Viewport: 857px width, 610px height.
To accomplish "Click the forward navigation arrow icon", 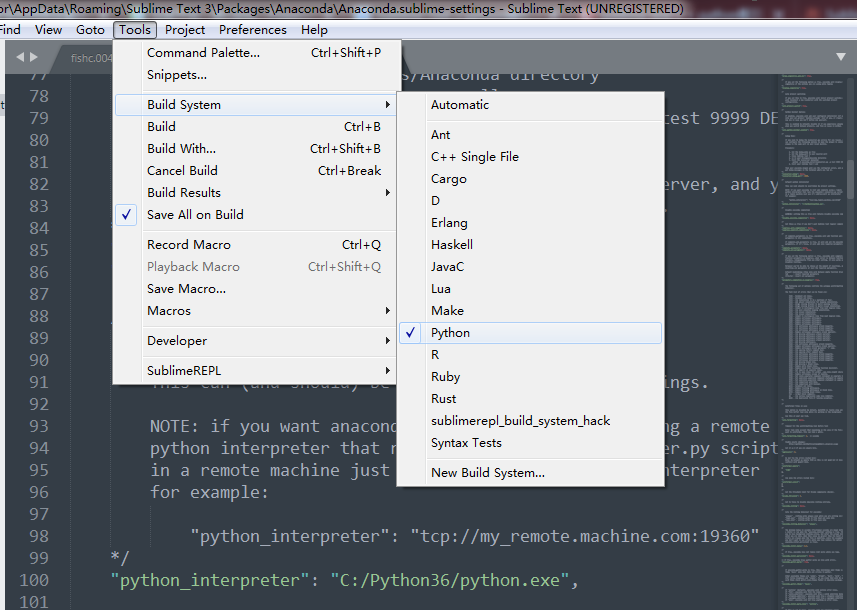I will click(33, 57).
